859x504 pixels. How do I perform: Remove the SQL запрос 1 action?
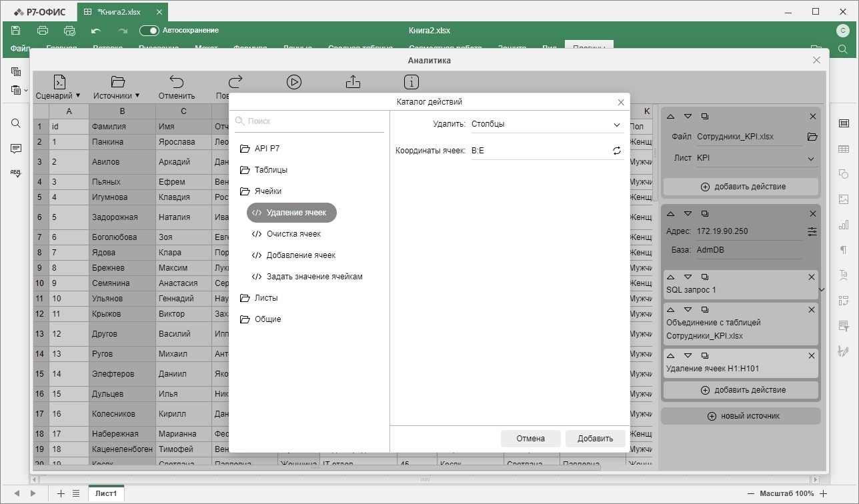[x=812, y=277]
